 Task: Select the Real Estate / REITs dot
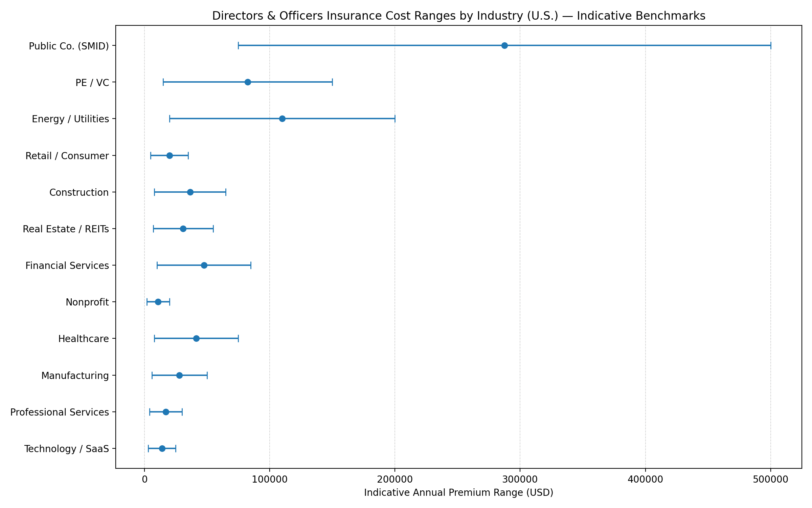[x=183, y=229]
